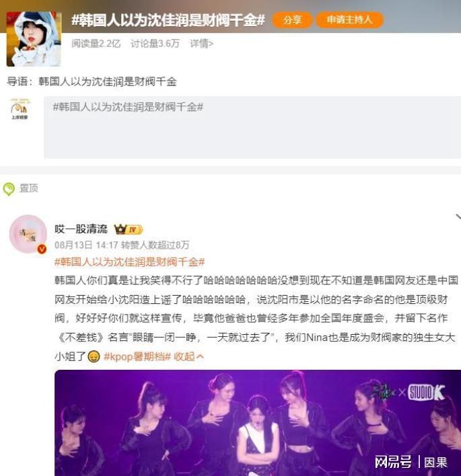This screenshot has height=476, width=461.
Task: Click the 申请主持人 apply host button
Action: tap(349, 20)
